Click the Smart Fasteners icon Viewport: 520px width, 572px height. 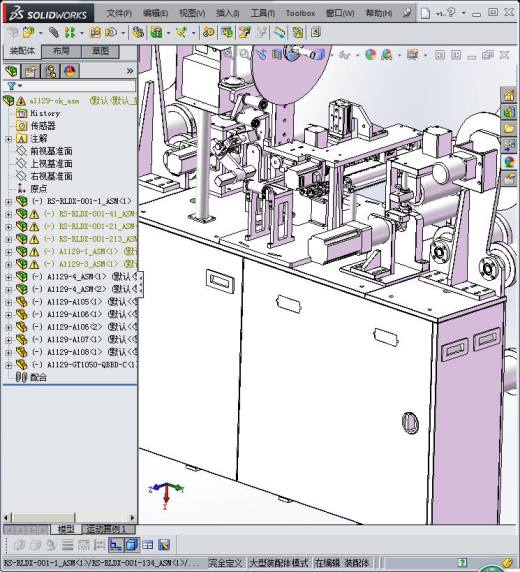point(95,32)
